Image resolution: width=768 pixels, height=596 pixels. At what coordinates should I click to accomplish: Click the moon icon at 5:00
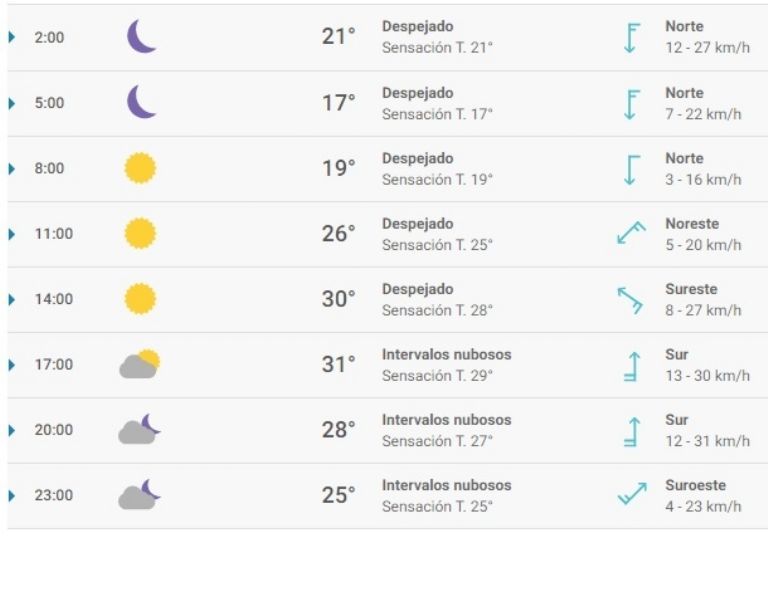141,102
